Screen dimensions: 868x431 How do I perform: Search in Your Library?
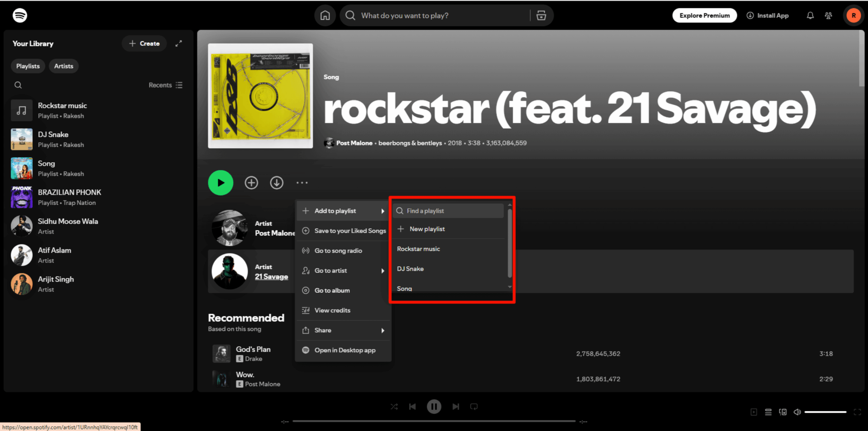point(18,85)
